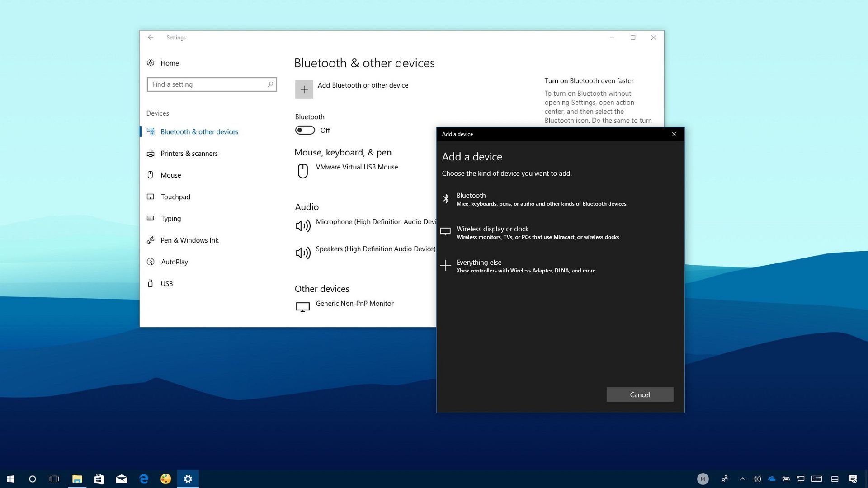This screenshot has height=488, width=868.
Task: Open USB settings in sidebar
Action: pos(167,283)
